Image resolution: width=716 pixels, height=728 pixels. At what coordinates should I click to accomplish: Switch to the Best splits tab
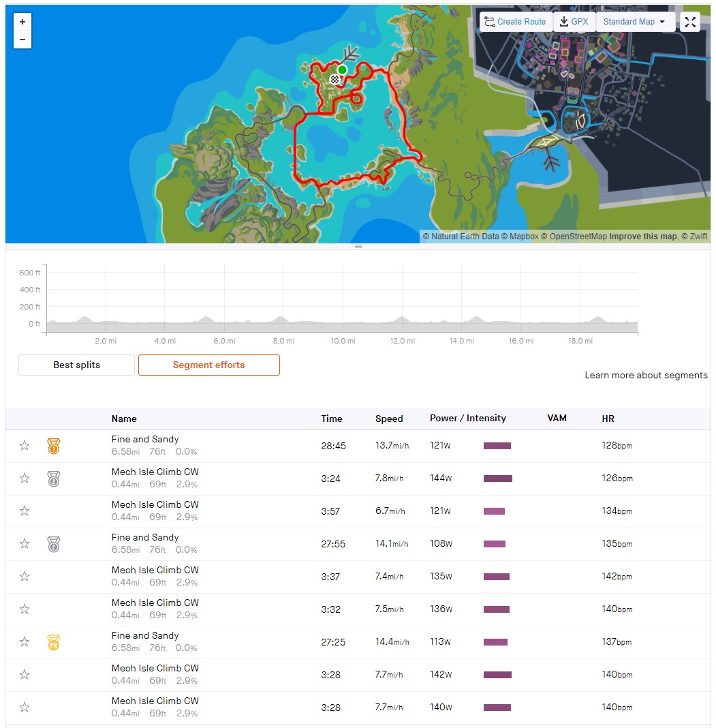(x=76, y=365)
